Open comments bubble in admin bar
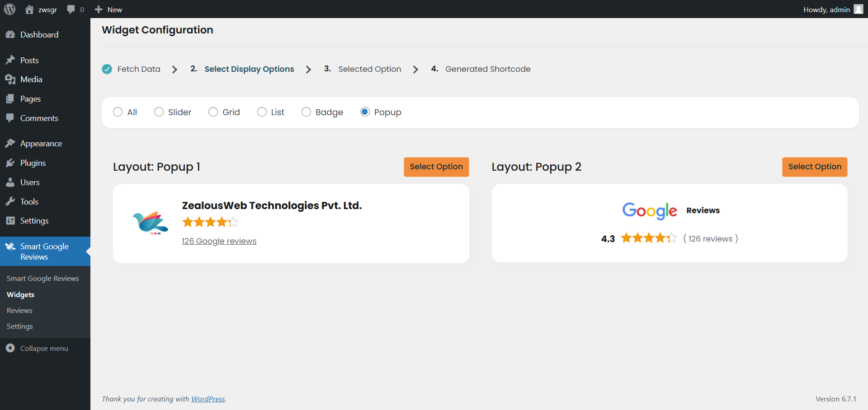Image resolution: width=868 pixels, height=410 pixels. tap(71, 9)
